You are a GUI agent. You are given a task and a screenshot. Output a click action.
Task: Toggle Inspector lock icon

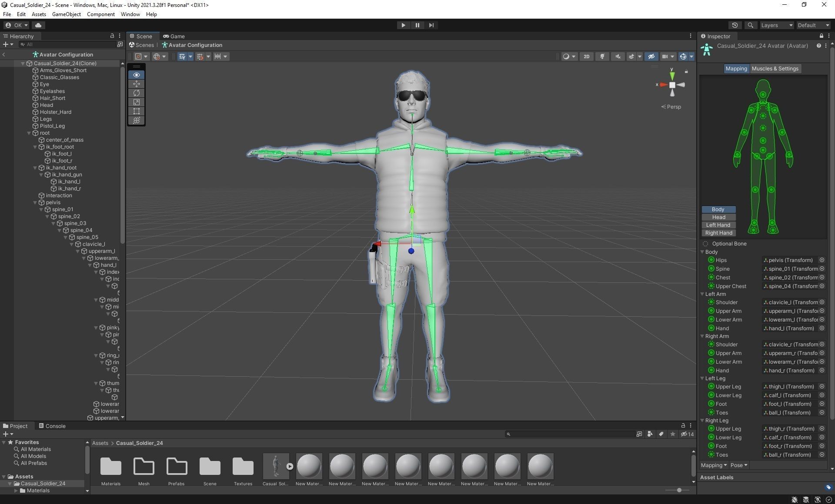tap(821, 36)
